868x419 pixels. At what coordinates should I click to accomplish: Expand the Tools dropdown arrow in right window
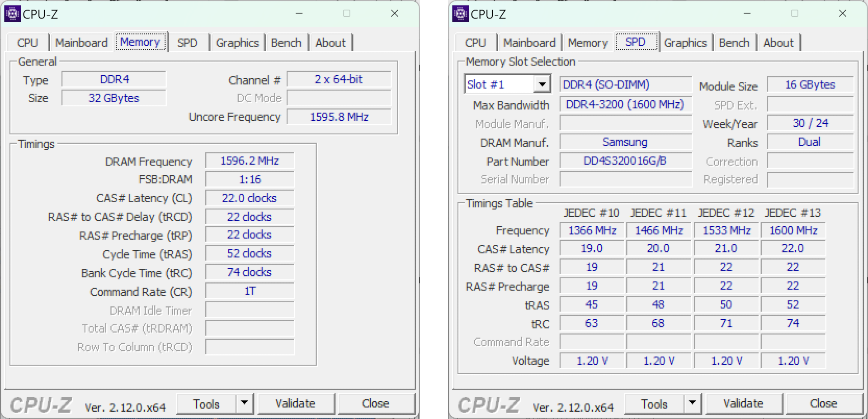coord(692,403)
